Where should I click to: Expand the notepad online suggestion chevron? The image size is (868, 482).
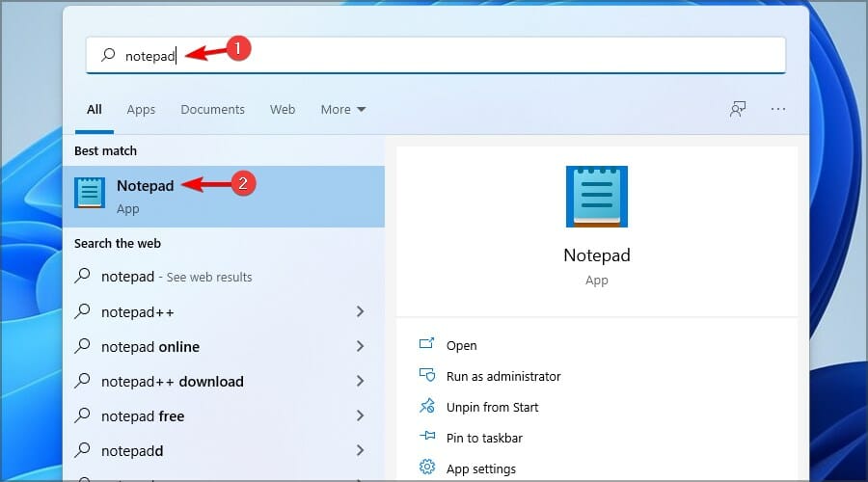click(360, 346)
